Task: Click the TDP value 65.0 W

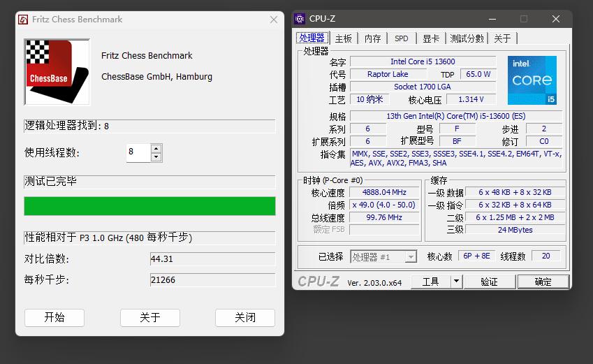Action: tap(478, 74)
